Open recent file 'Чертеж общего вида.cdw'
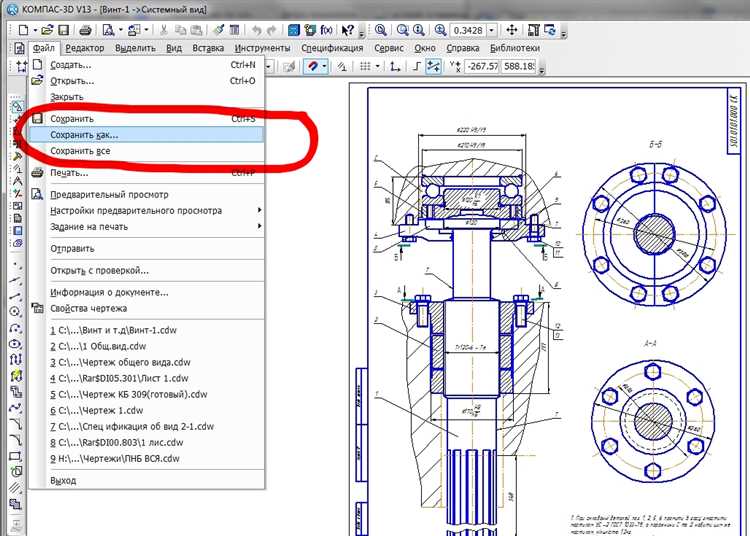750x536 pixels. [x=146, y=362]
